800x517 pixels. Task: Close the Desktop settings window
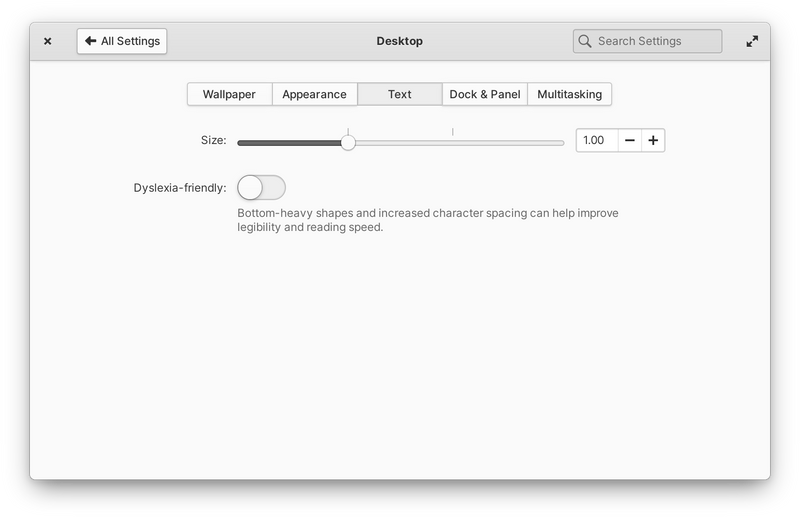point(47,41)
